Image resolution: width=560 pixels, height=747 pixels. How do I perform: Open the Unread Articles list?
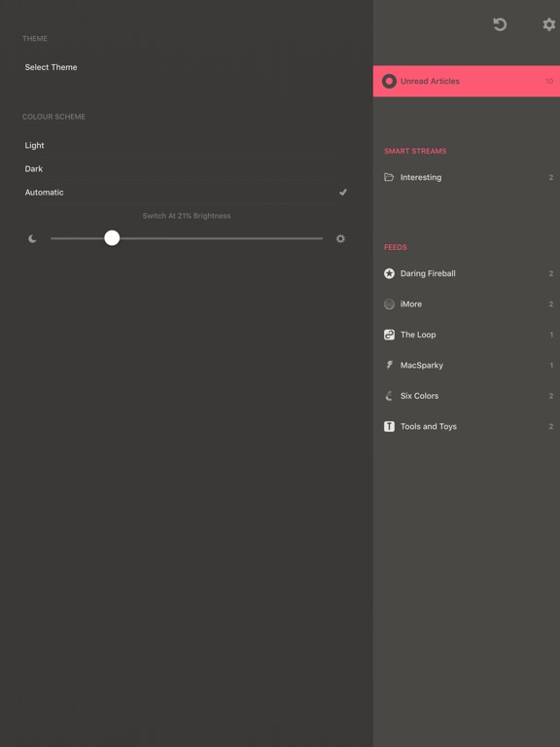(467, 81)
